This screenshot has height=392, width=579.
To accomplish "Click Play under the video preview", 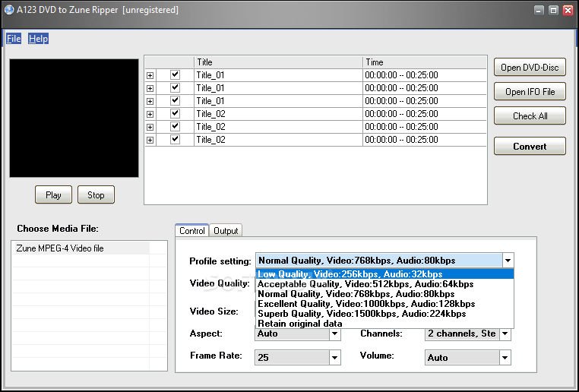I will (53, 195).
